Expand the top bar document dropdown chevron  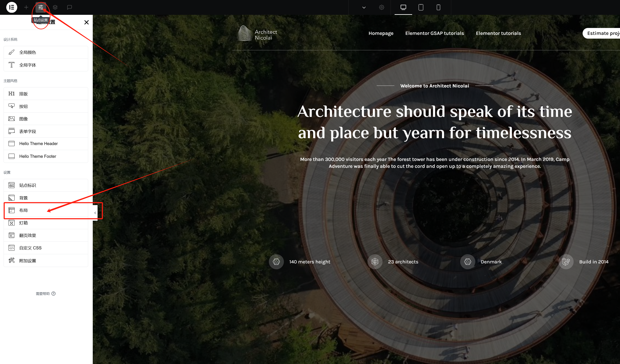point(364,7)
